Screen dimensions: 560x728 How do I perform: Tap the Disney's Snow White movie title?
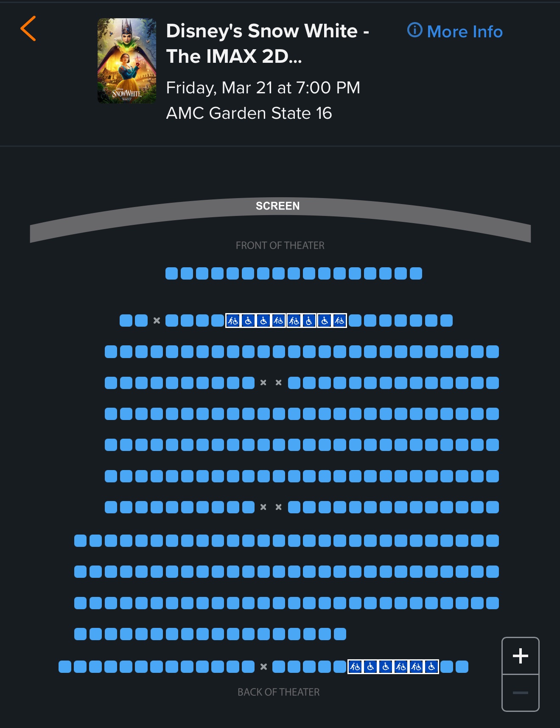click(267, 43)
